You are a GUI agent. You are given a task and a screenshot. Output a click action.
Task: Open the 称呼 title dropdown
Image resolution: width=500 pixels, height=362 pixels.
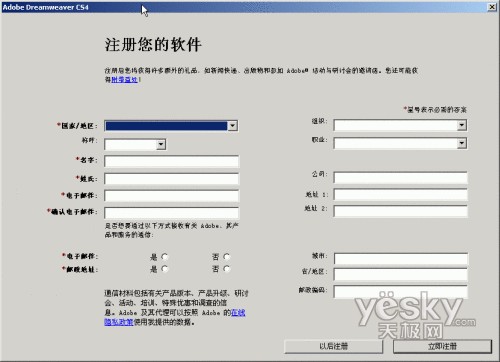[135, 144]
